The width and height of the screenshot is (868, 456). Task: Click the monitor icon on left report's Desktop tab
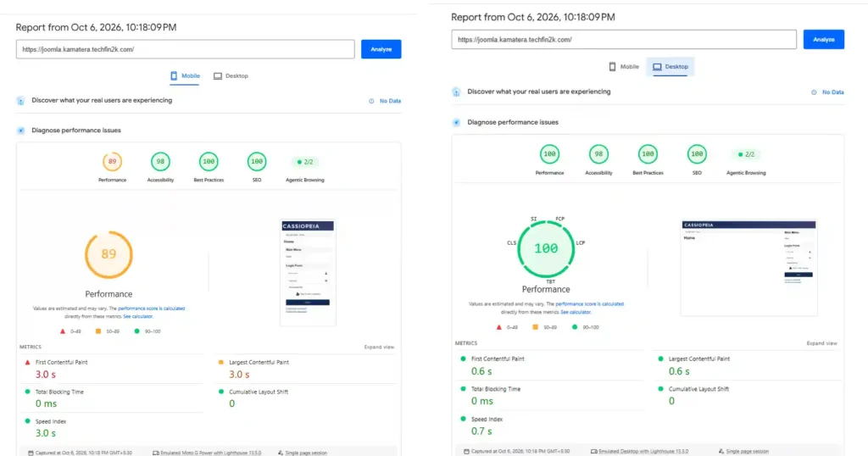coord(218,75)
